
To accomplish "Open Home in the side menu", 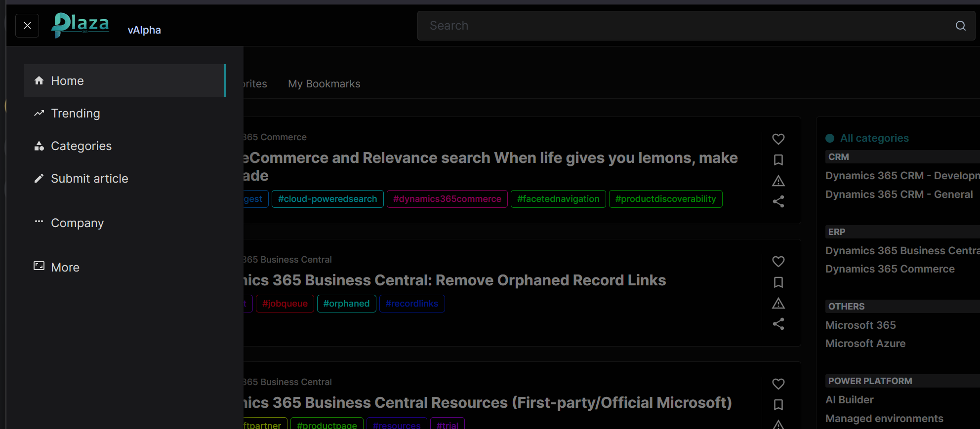I will tap(124, 80).
